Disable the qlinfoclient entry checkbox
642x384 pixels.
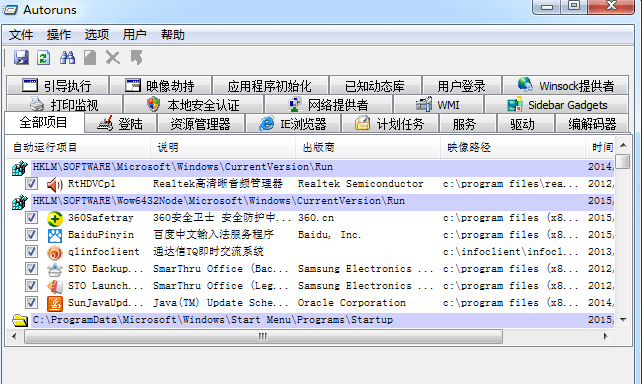[31, 252]
